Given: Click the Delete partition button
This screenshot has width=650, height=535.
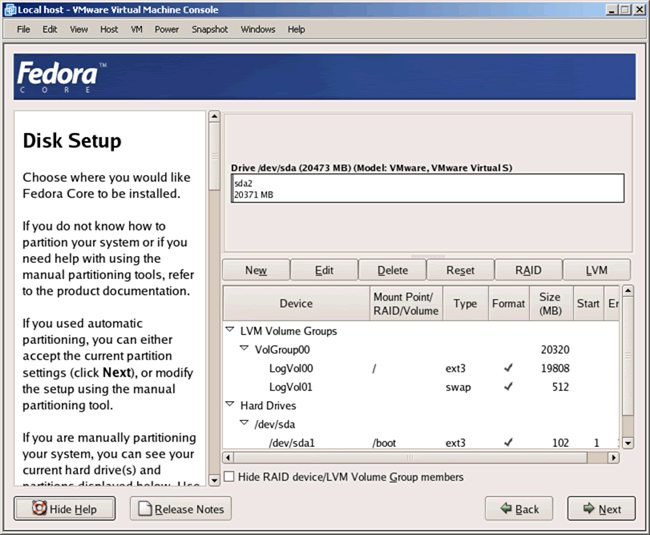Looking at the screenshot, I should pos(392,270).
